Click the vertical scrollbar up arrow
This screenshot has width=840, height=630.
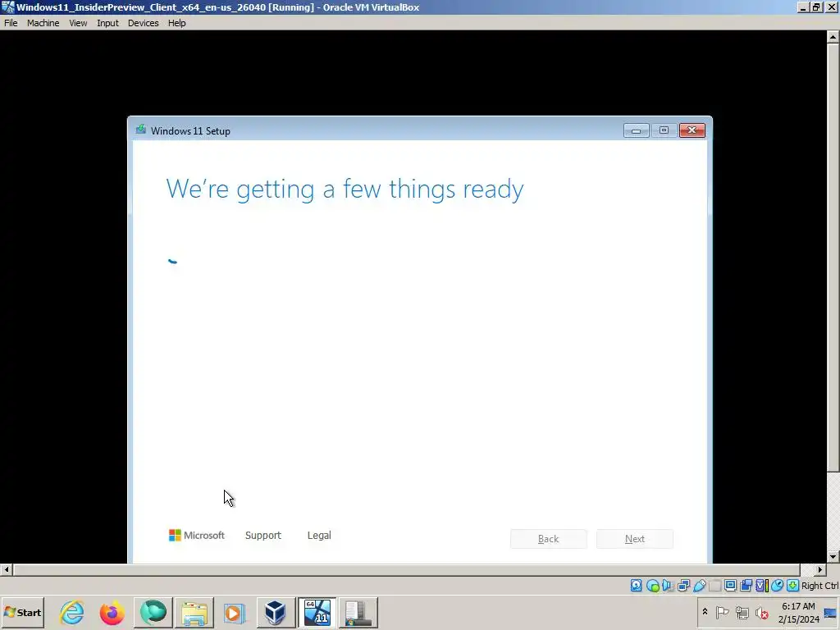(x=833, y=36)
